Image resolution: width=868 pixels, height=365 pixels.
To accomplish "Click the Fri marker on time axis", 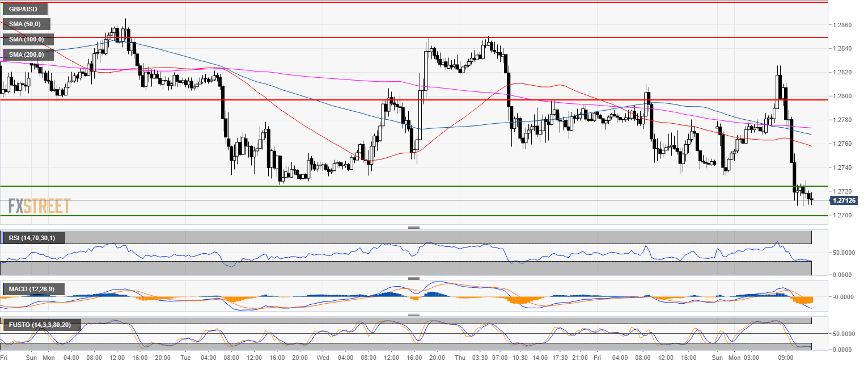I will click(598, 358).
